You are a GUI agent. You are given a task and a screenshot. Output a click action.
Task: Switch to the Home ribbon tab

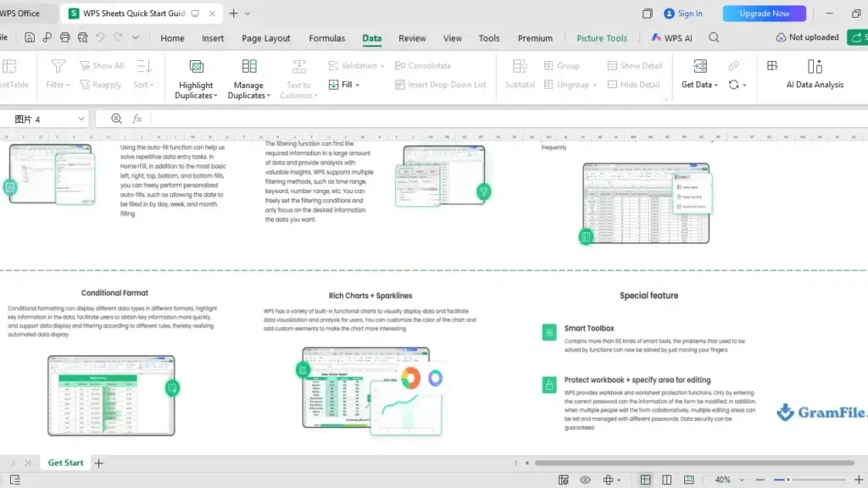(x=172, y=38)
